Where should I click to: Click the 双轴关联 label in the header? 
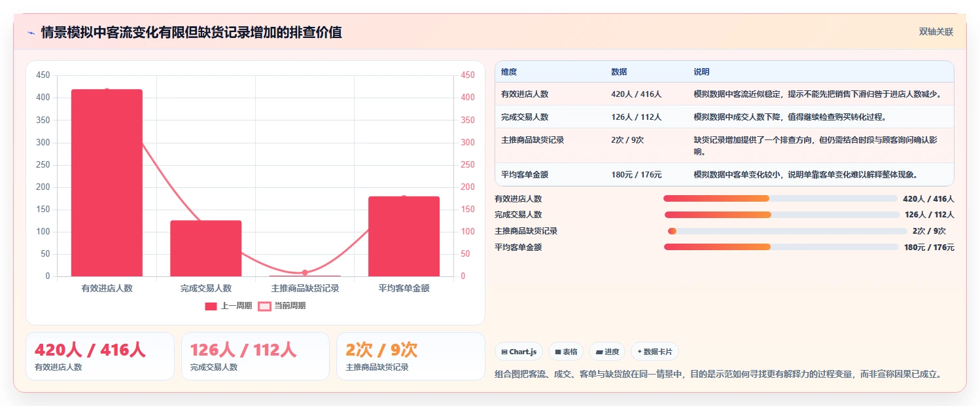936,32
